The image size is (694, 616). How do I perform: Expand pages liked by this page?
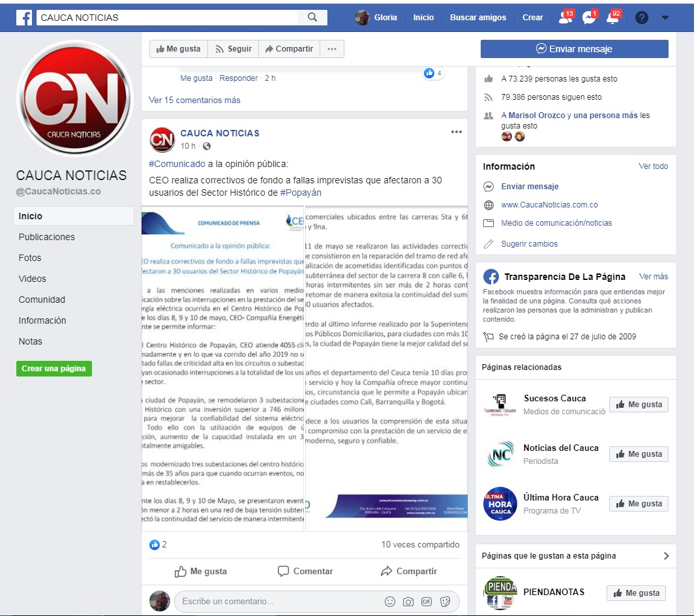[x=666, y=556]
